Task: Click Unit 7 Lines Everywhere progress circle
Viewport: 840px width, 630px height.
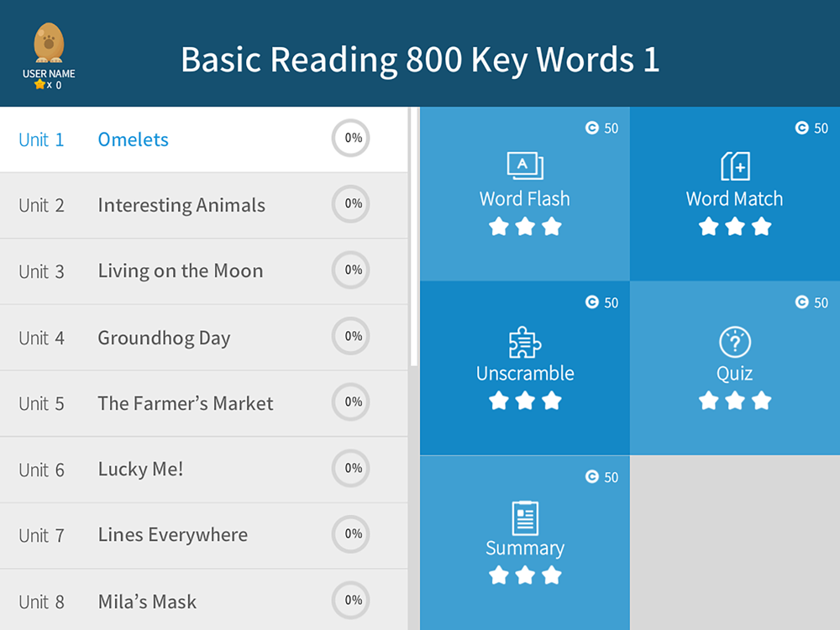Action: [x=350, y=534]
